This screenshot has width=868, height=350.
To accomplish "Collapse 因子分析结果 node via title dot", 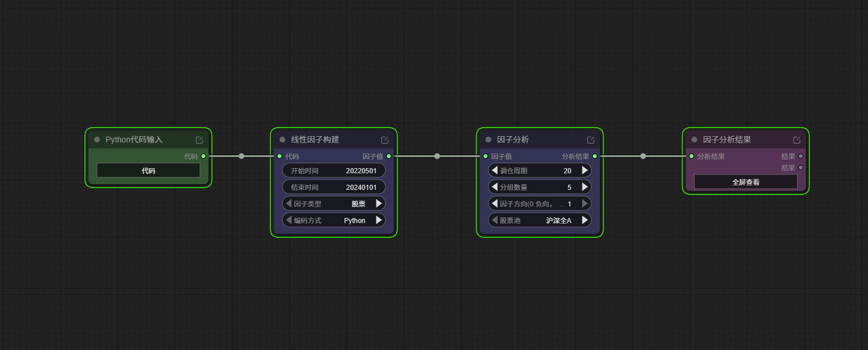I will [x=695, y=140].
